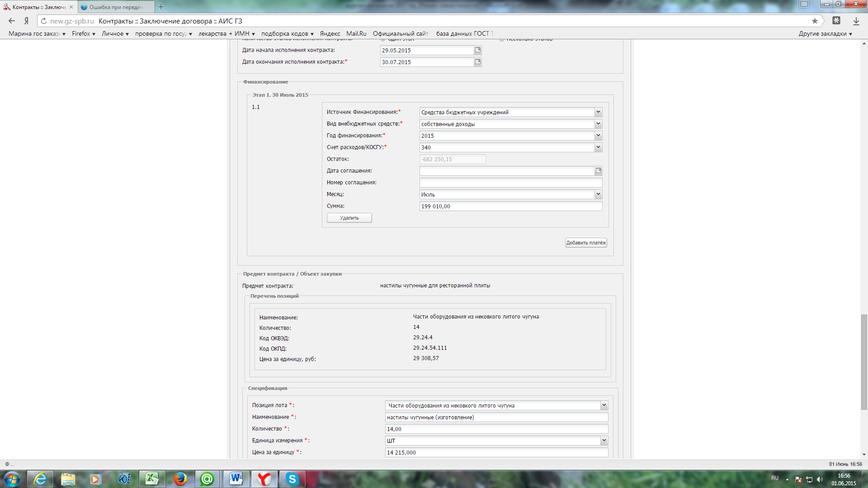The height and width of the screenshot is (488, 868).
Task: Expand Источник Финансирования dropdown
Action: tap(598, 112)
